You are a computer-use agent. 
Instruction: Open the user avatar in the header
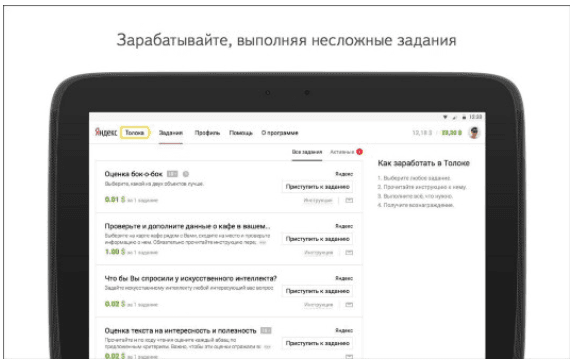click(474, 132)
